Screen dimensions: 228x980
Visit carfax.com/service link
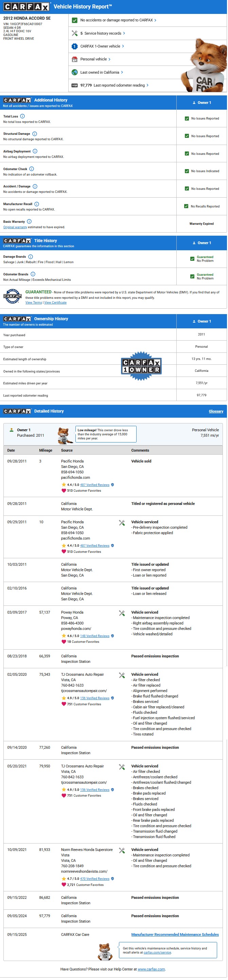(157, 952)
